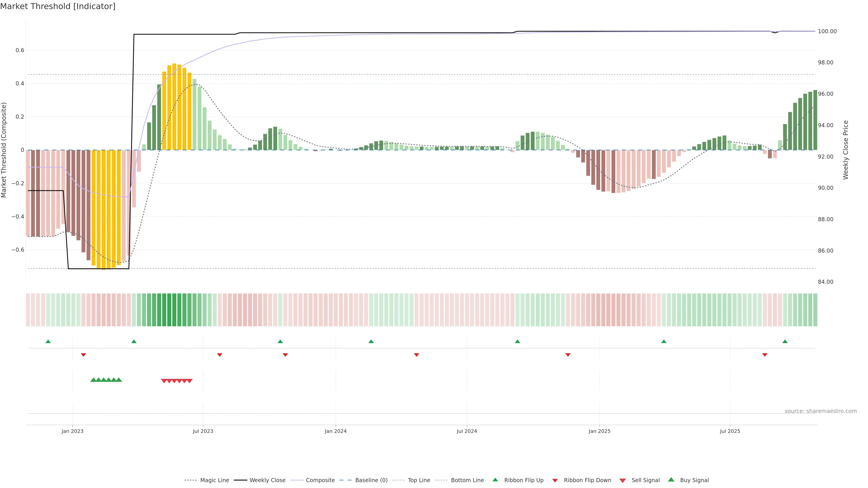The height and width of the screenshot is (488, 868).
Task: Click the Weekly Close Price axis title
Action: [x=845, y=150]
